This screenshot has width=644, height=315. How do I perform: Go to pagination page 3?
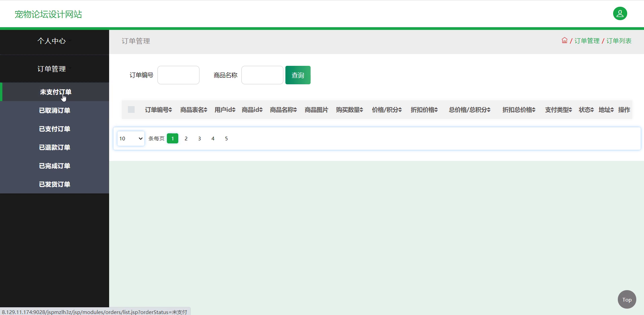199,138
